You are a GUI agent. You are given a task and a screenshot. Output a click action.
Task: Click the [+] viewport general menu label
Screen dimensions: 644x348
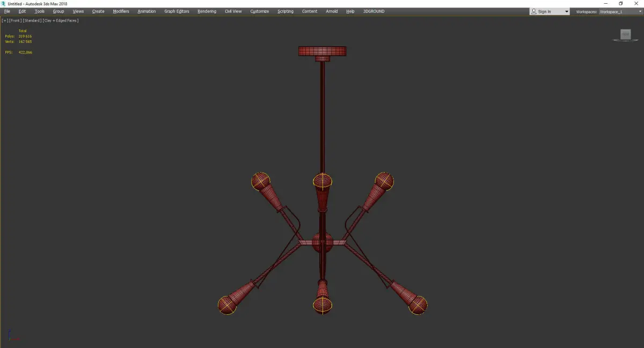tap(5, 20)
